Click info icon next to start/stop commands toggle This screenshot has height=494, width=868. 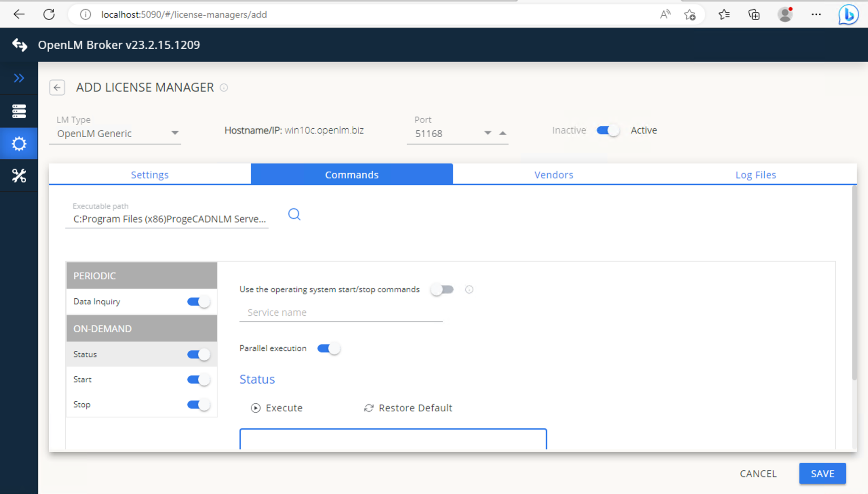[469, 289]
